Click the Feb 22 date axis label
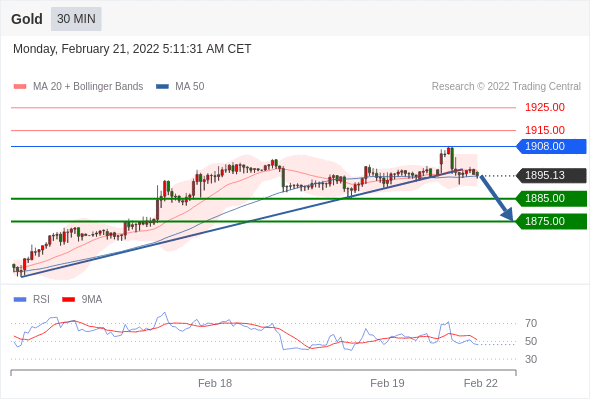The height and width of the screenshot is (400, 590). [481, 383]
